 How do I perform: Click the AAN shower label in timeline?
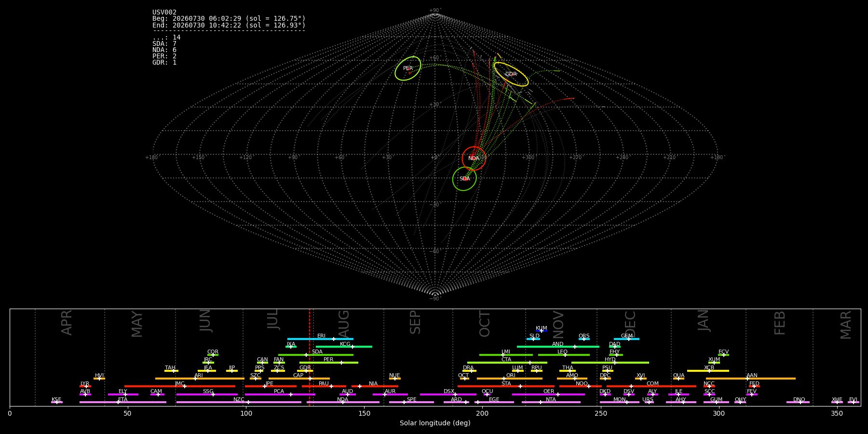(752, 376)
